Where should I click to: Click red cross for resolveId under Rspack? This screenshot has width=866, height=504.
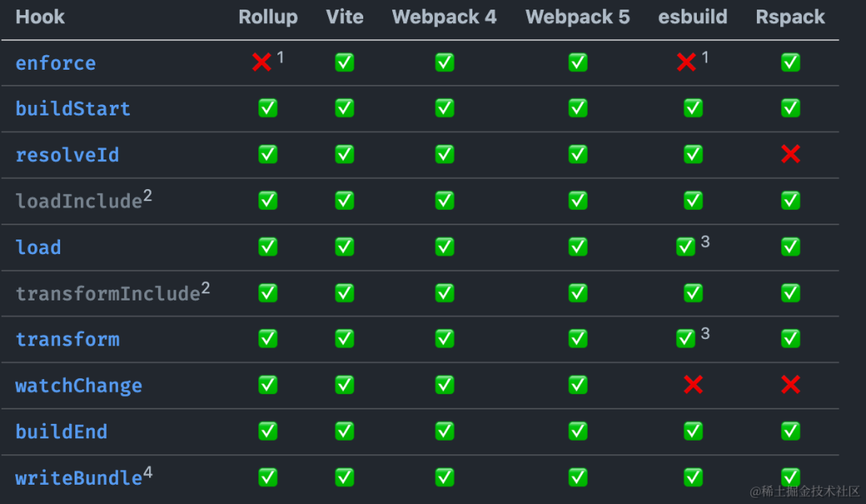[791, 154]
